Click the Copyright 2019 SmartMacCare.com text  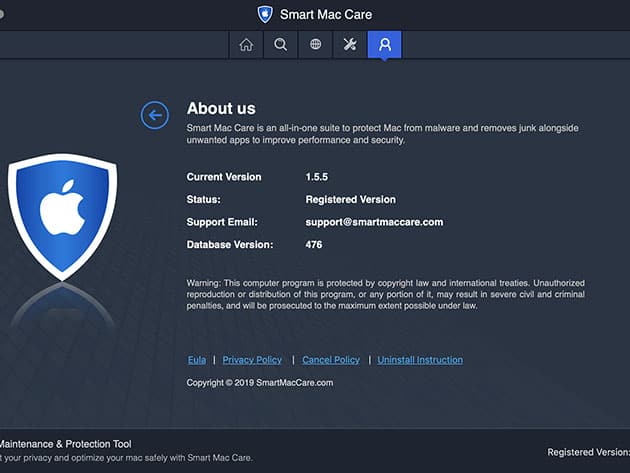point(260,383)
